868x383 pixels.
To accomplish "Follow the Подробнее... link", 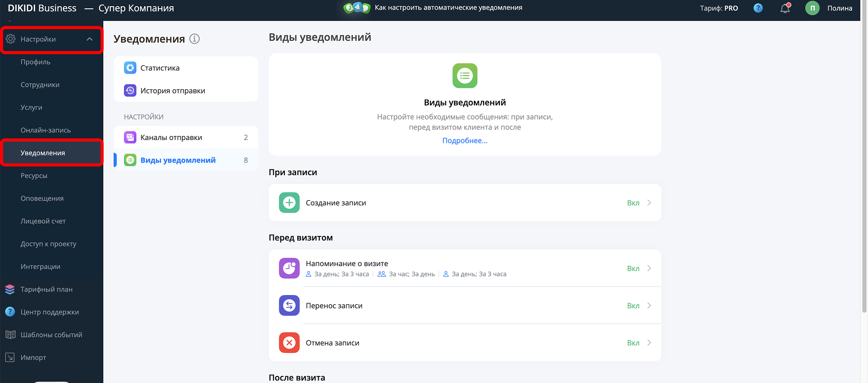I will pyautogui.click(x=465, y=140).
